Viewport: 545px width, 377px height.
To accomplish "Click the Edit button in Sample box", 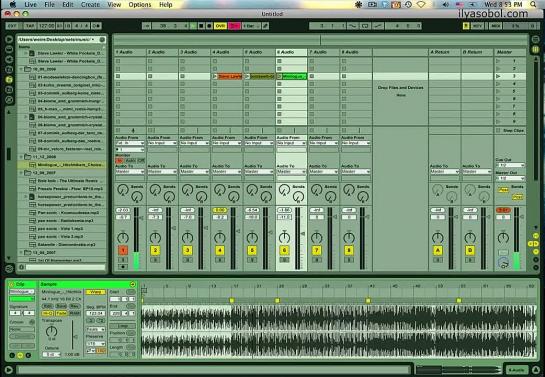I will tap(47, 306).
